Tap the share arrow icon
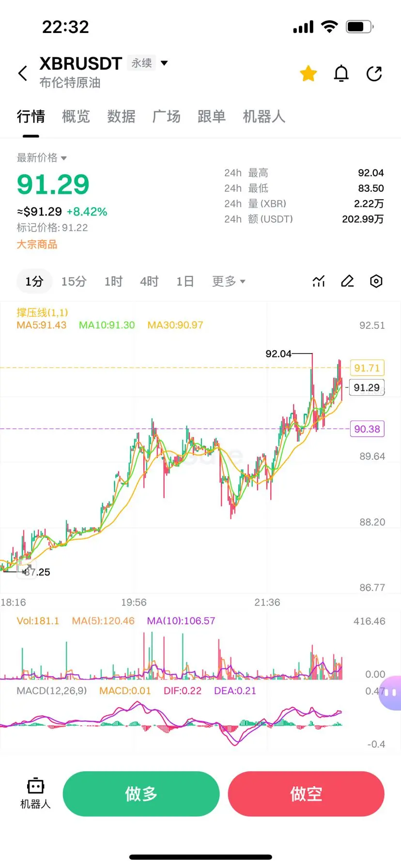 coord(374,74)
